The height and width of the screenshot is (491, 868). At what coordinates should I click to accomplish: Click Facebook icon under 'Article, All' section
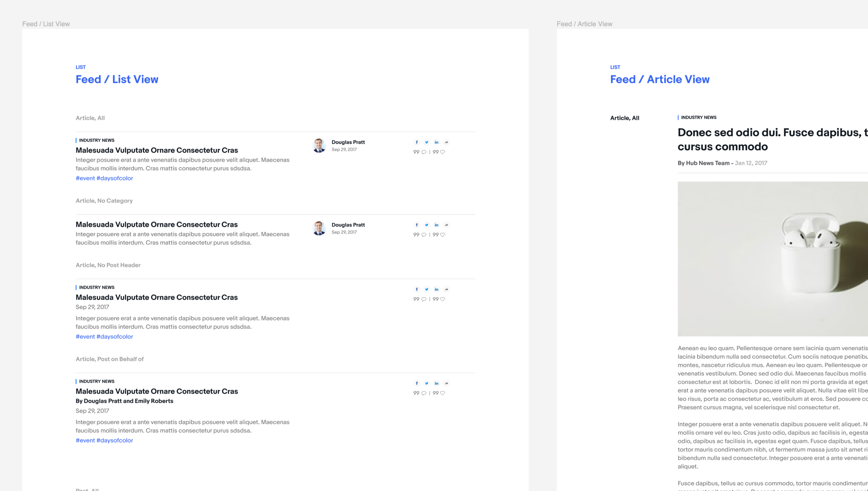(x=417, y=142)
